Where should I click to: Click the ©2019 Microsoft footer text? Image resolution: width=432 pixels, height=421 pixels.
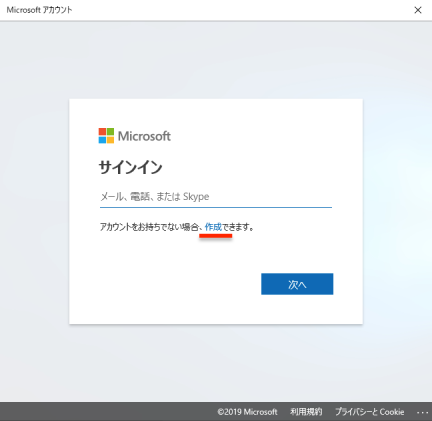(247, 412)
